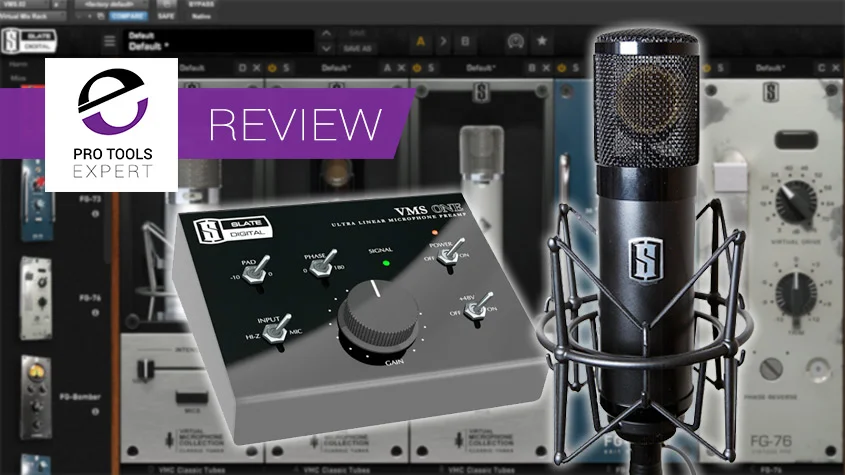This screenshot has width=845, height=475.
Task: Click info icon under FG-76 label
Action: [95, 313]
